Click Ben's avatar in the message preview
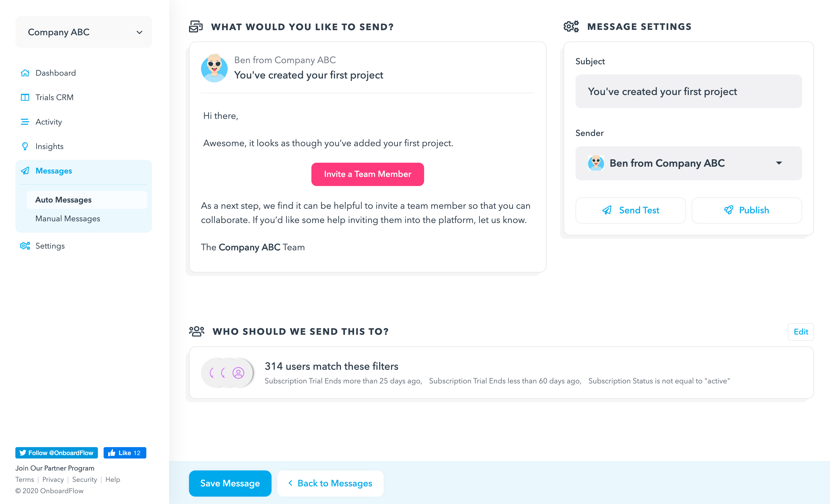The image size is (830, 504). coord(214,68)
